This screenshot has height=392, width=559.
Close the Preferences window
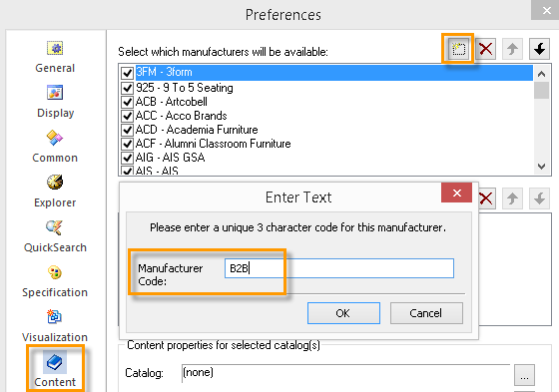pyautogui.click(x=546, y=10)
